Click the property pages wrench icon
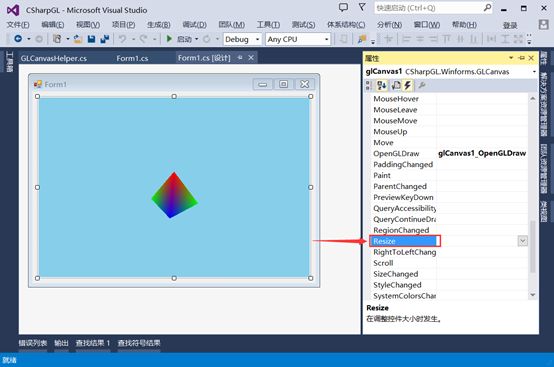The width and height of the screenshot is (554, 367). click(x=422, y=85)
